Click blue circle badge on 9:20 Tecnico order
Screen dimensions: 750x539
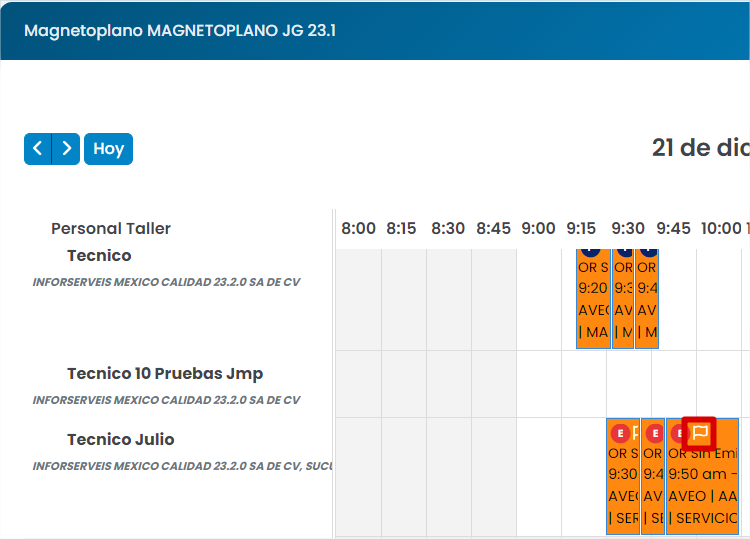[591, 252]
